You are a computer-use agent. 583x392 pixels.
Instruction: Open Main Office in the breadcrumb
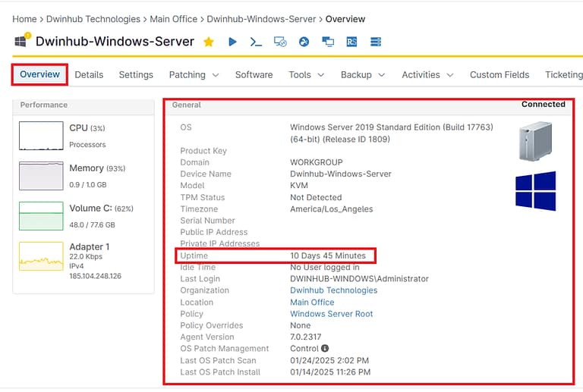click(x=173, y=19)
